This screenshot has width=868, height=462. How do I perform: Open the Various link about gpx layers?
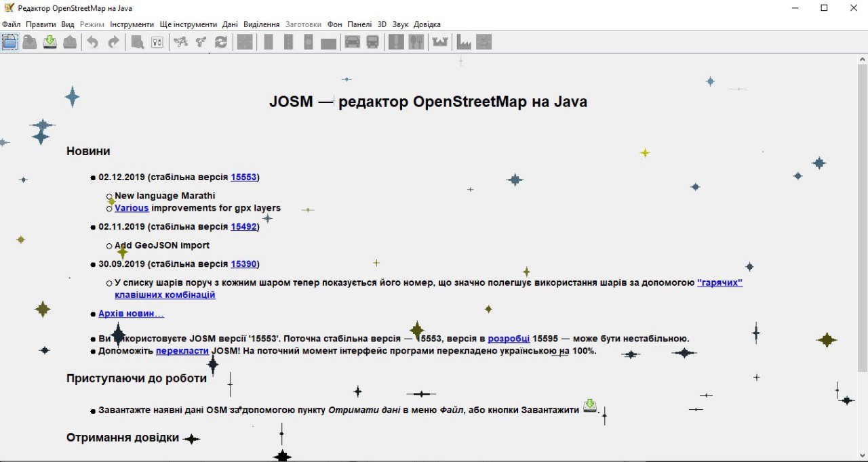(132, 208)
